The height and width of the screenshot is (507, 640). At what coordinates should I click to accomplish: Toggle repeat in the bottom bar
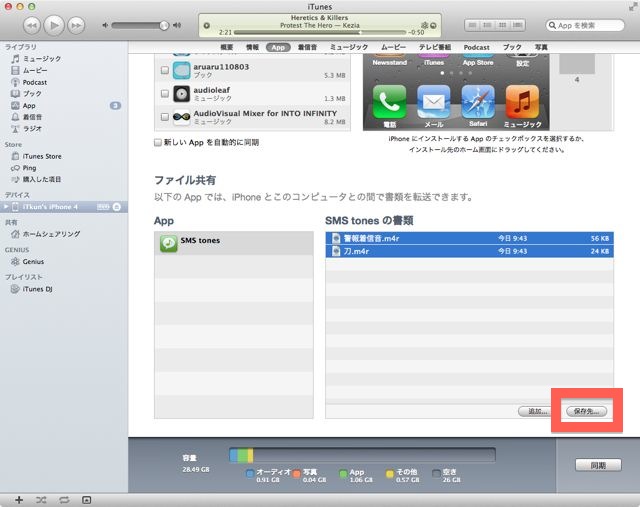[x=64, y=500]
